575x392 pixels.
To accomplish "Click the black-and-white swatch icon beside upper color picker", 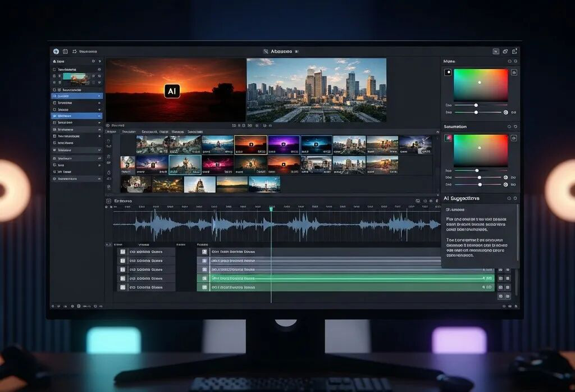I will pos(448,72).
